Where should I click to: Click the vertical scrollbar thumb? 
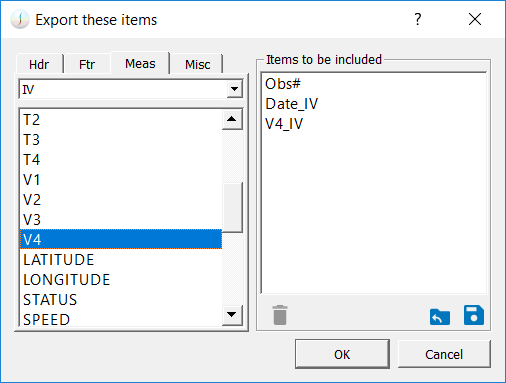tap(232, 207)
